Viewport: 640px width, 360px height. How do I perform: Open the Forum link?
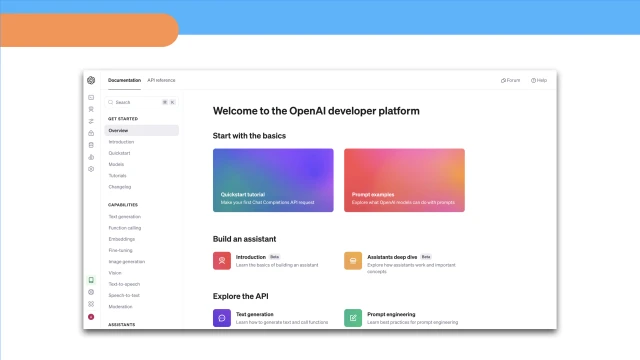(510, 80)
